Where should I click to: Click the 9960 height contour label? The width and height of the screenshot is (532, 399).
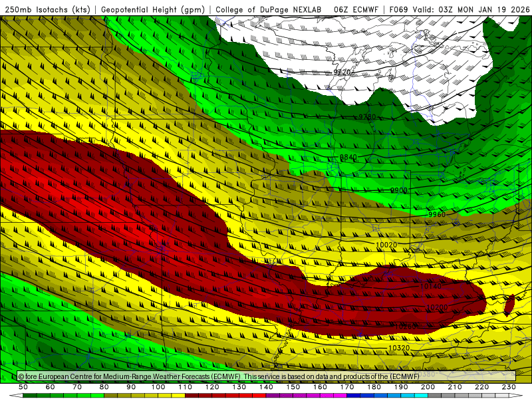click(x=437, y=214)
